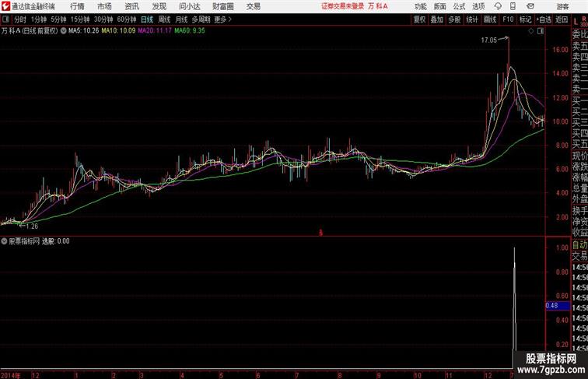
Task: Click the 自动 label in right panel
Action: point(579,245)
